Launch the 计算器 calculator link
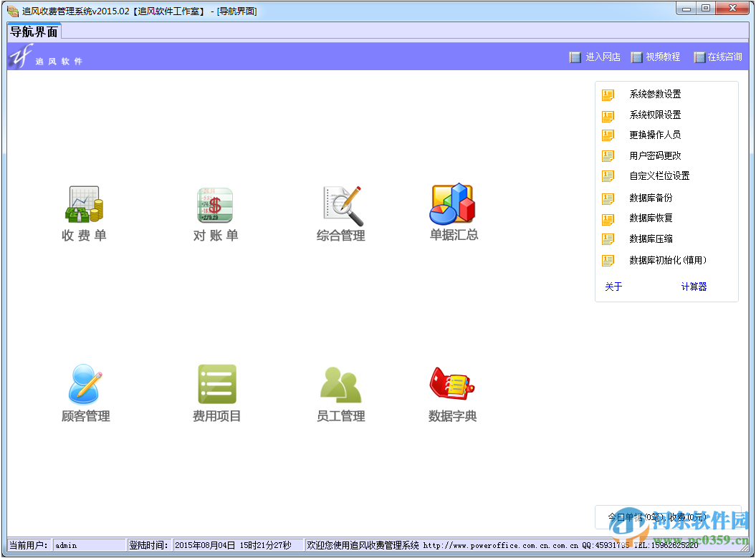 694,287
